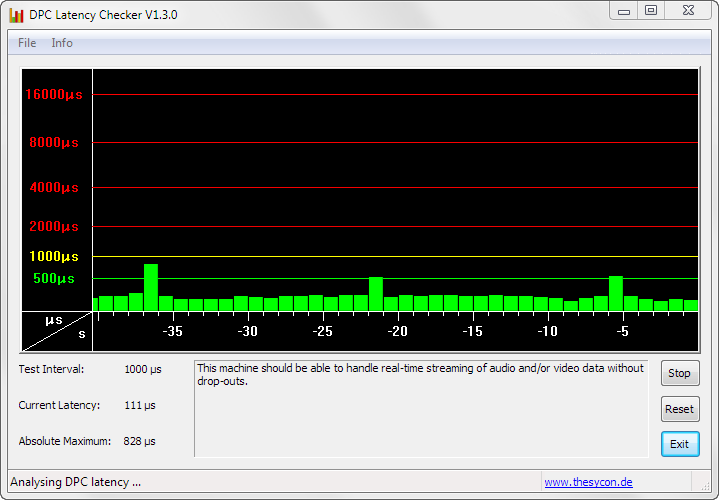Click the green 500µs axis label
Image resolution: width=719 pixels, height=500 pixels.
[53, 279]
